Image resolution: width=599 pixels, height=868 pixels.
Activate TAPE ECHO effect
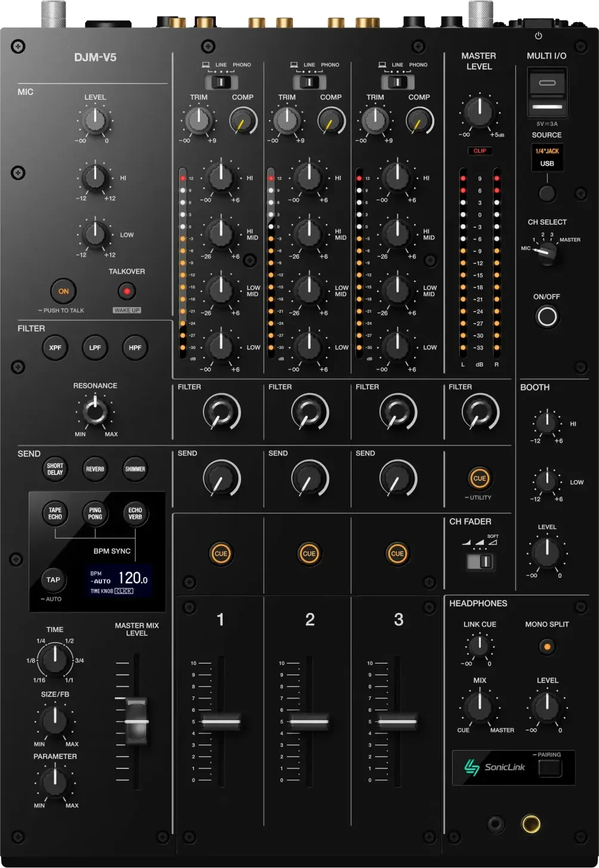(55, 513)
